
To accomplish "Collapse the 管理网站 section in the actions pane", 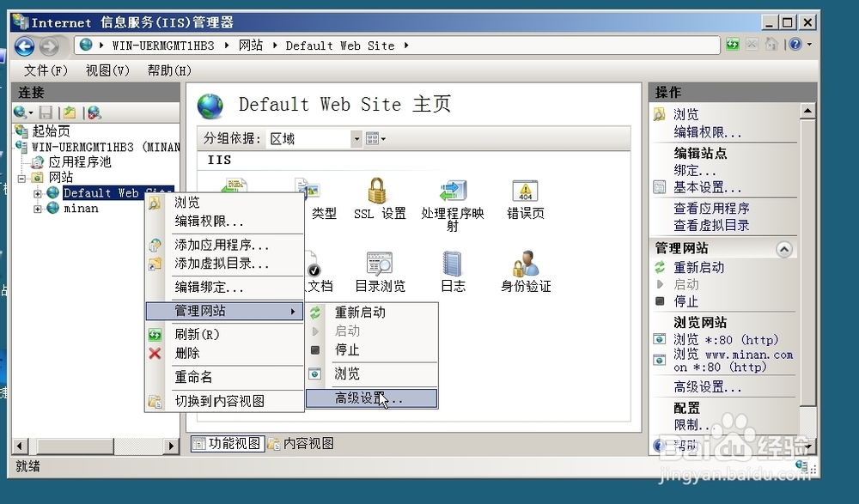I will click(784, 249).
